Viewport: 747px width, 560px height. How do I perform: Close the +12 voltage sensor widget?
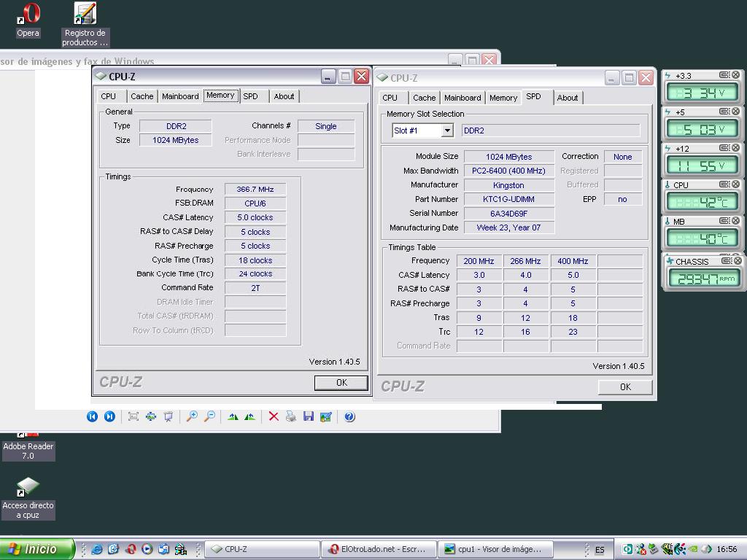pos(736,148)
